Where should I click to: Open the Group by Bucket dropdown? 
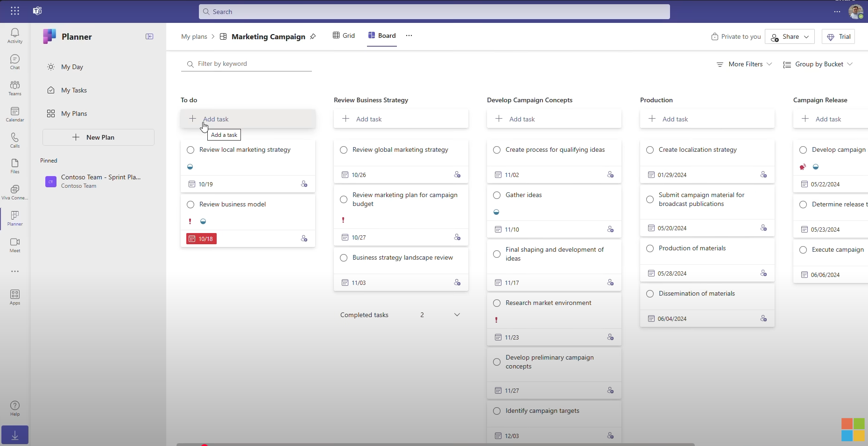pyautogui.click(x=819, y=64)
